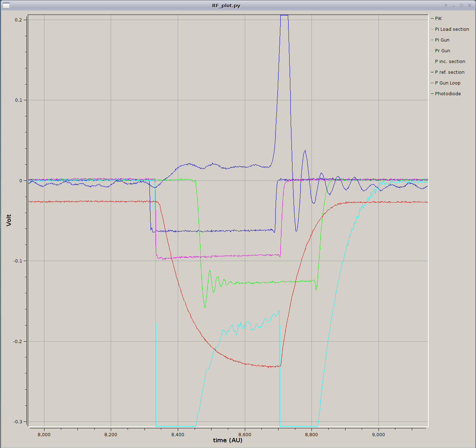Click the time (AU) x-axis label
The image size is (476, 448).
[228, 440]
